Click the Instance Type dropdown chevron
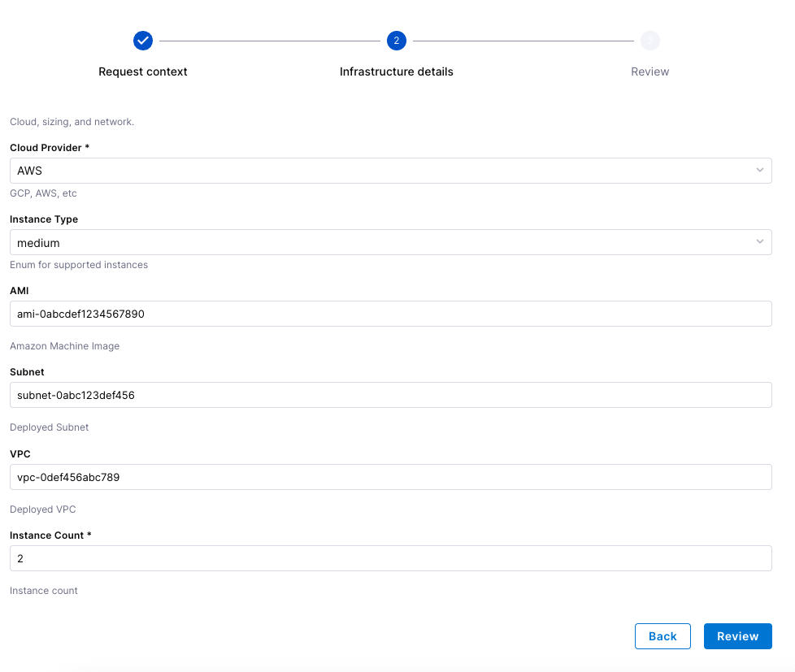Image resolution: width=795 pixels, height=672 pixels. tap(760, 241)
